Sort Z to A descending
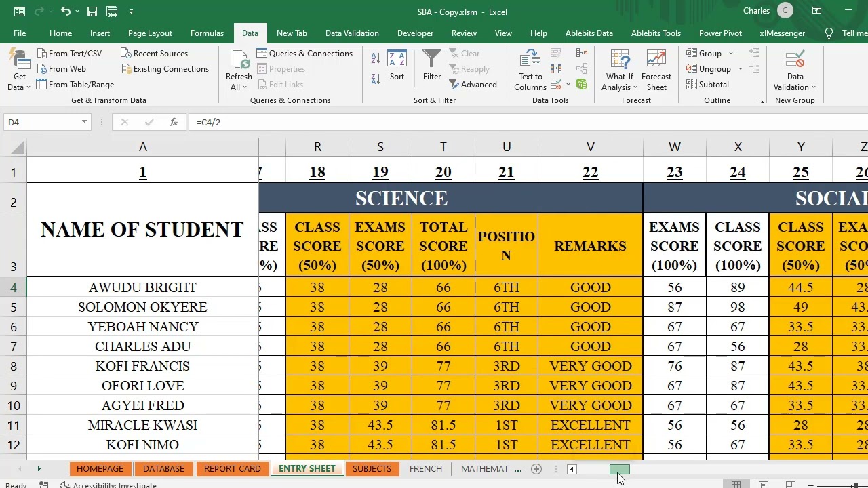Screen dimensions: 868x488 [x=376, y=78]
